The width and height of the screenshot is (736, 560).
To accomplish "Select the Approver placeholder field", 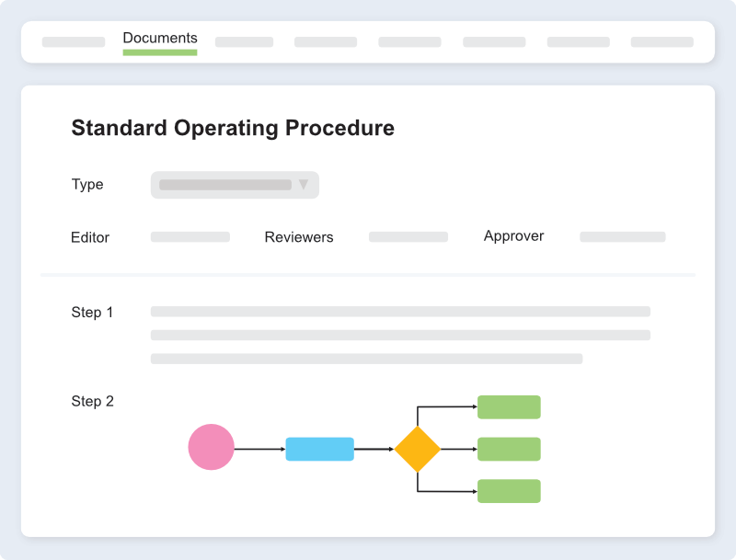I will 622,236.
